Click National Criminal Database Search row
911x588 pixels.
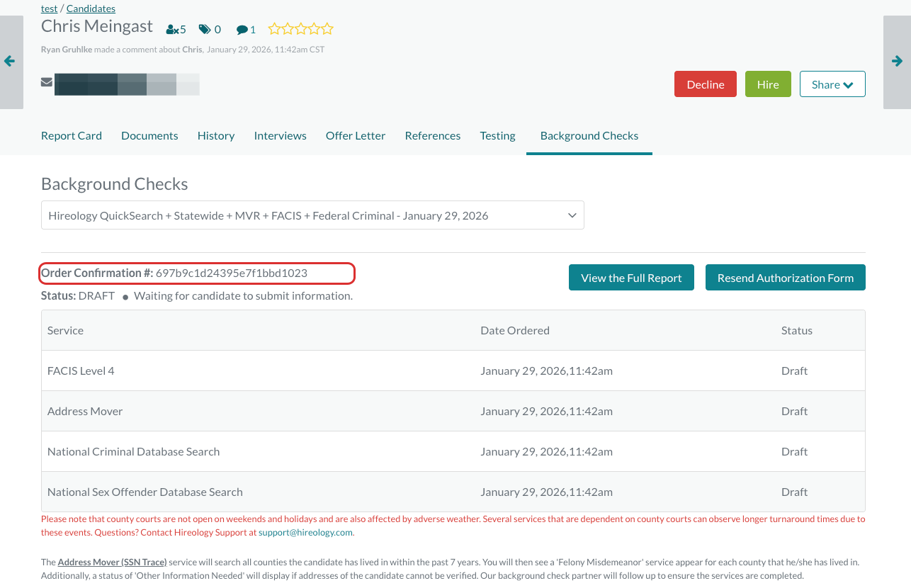(453, 451)
